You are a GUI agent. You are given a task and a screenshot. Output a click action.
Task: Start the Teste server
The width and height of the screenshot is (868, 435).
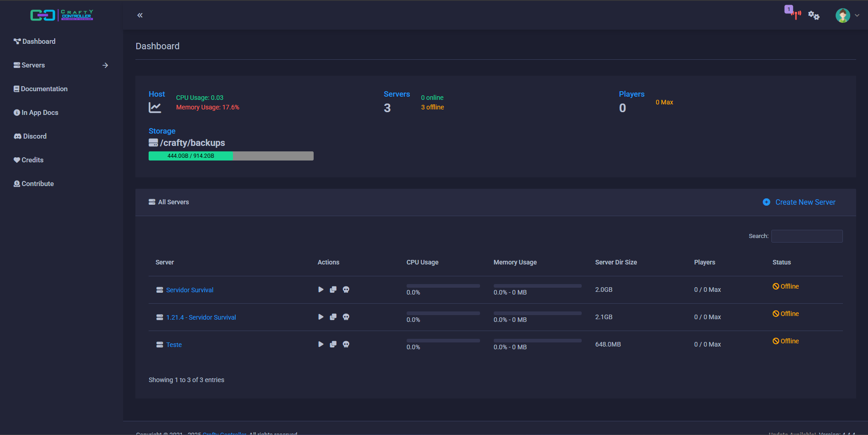[321, 344]
